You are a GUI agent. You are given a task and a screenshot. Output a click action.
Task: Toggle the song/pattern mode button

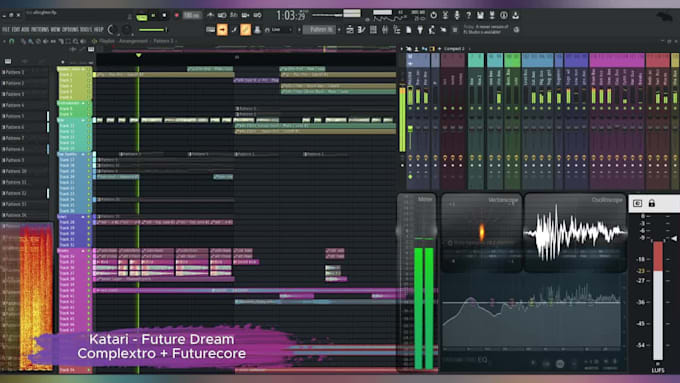[x=141, y=16]
